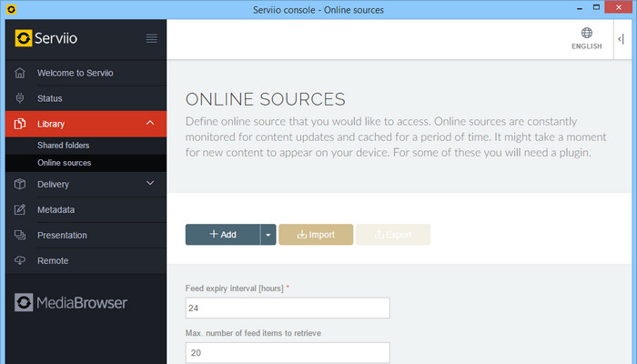
Task: Change language via ENGLISH label
Action: (x=587, y=46)
